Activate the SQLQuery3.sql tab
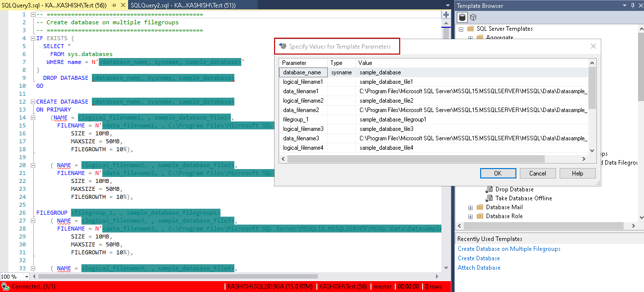 click(55, 5)
